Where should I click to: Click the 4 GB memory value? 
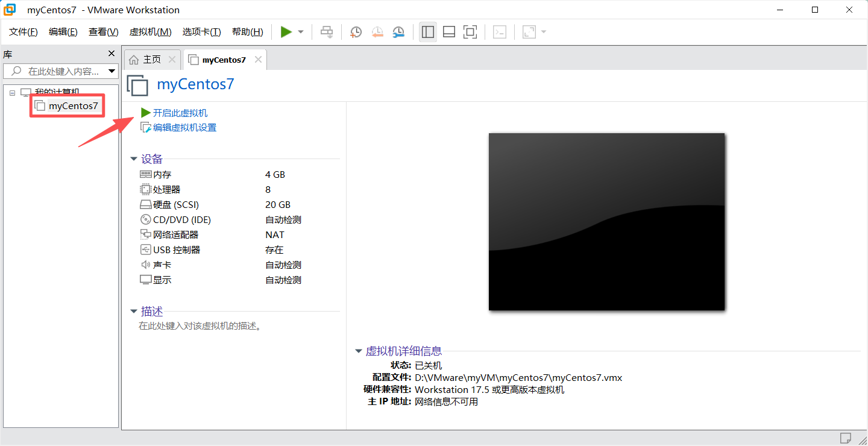pos(275,175)
